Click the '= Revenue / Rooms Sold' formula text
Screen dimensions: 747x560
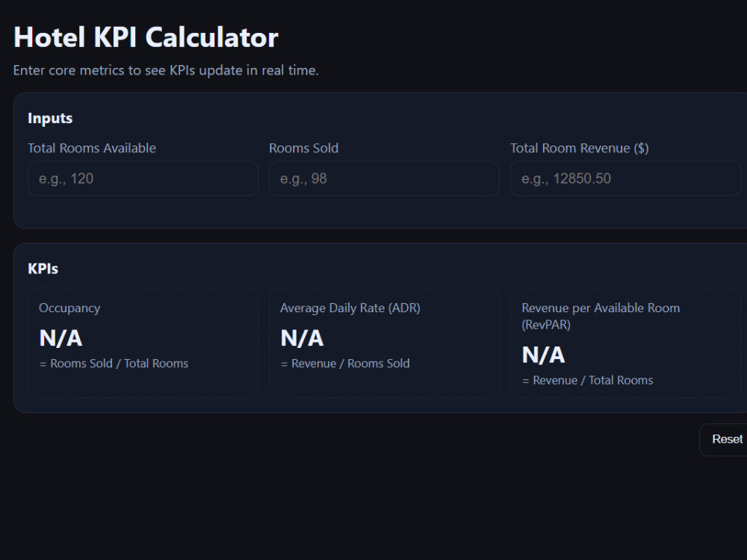tap(345, 364)
